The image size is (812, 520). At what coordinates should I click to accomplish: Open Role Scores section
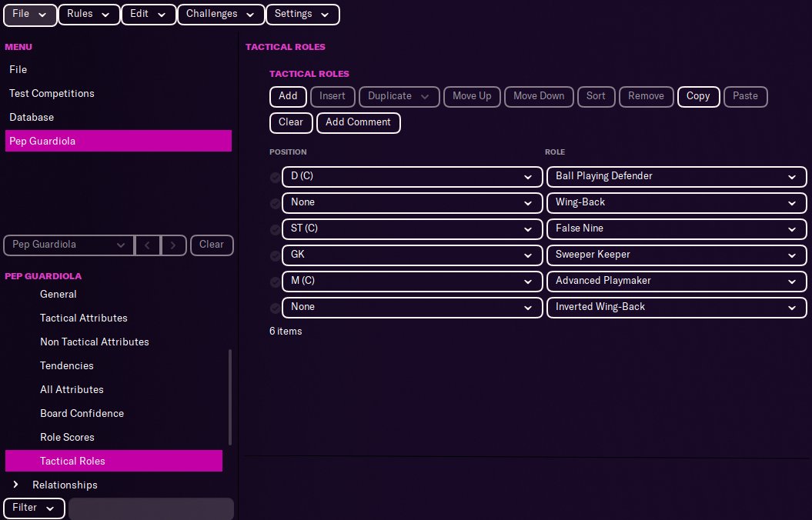coord(67,437)
